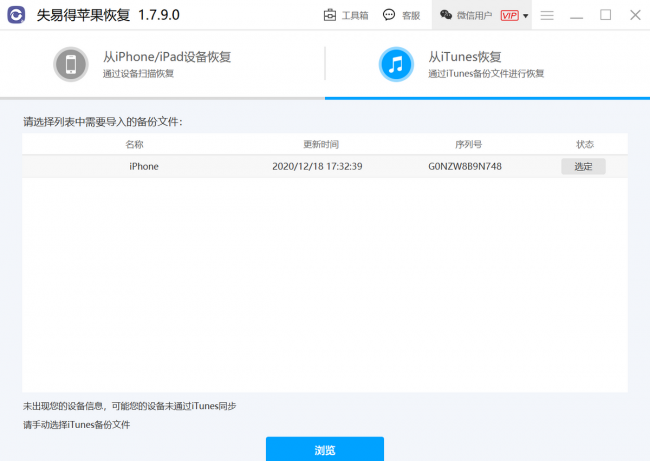Click the 微信用户 label
This screenshot has height=461, width=650.
point(474,16)
